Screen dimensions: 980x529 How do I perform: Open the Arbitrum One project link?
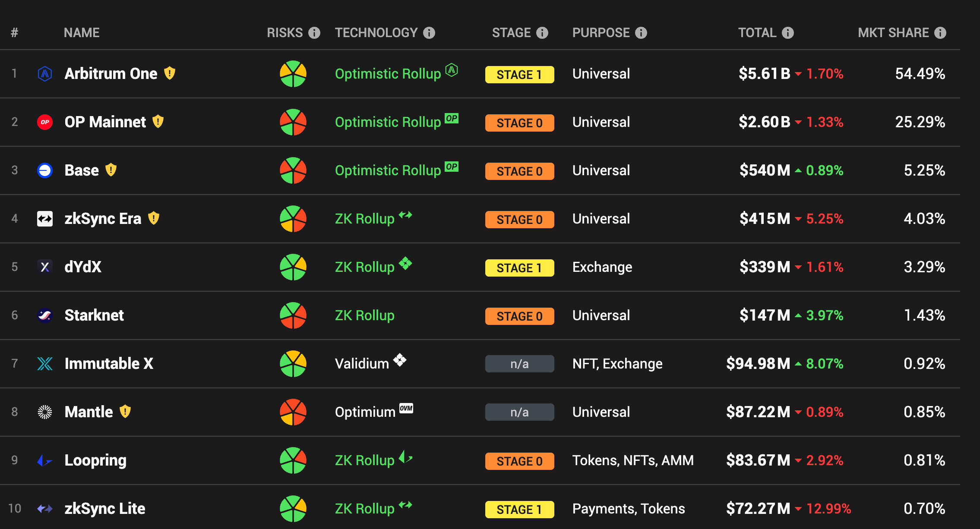[x=111, y=74]
